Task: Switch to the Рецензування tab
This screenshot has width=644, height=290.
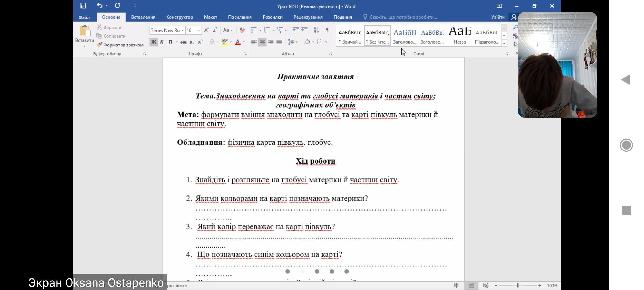Action: click(308, 17)
